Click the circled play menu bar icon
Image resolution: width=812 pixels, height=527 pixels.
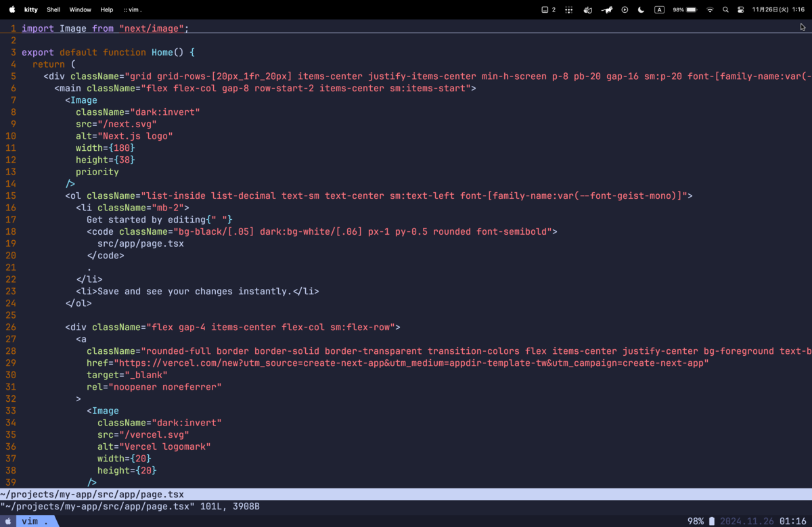pos(625,9)
